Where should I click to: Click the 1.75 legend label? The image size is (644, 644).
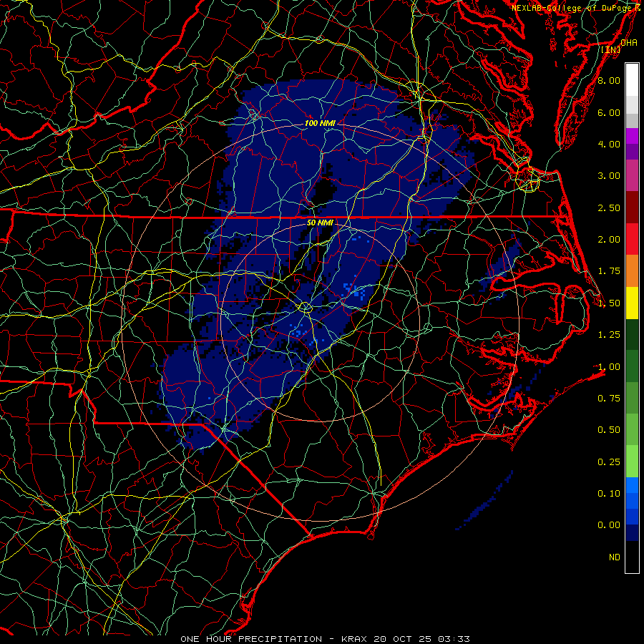click(609, 271)
